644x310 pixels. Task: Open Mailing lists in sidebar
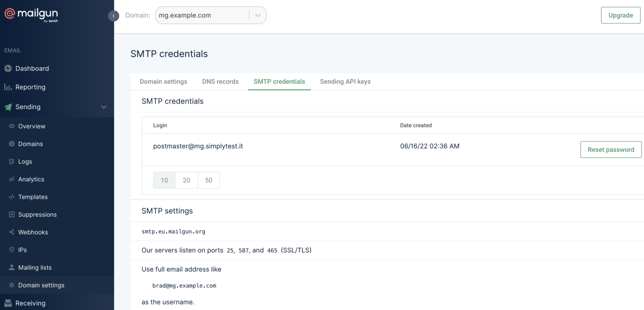35,268
